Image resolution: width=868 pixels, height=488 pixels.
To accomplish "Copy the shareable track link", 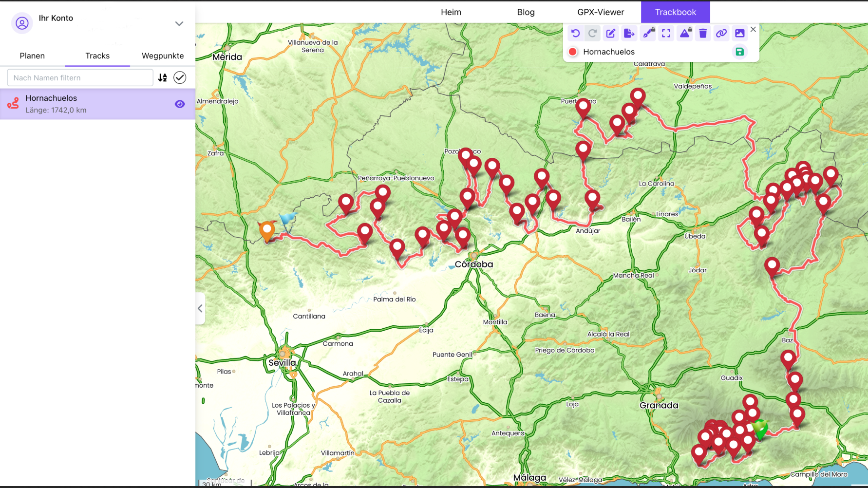I will tap(721, 33).
